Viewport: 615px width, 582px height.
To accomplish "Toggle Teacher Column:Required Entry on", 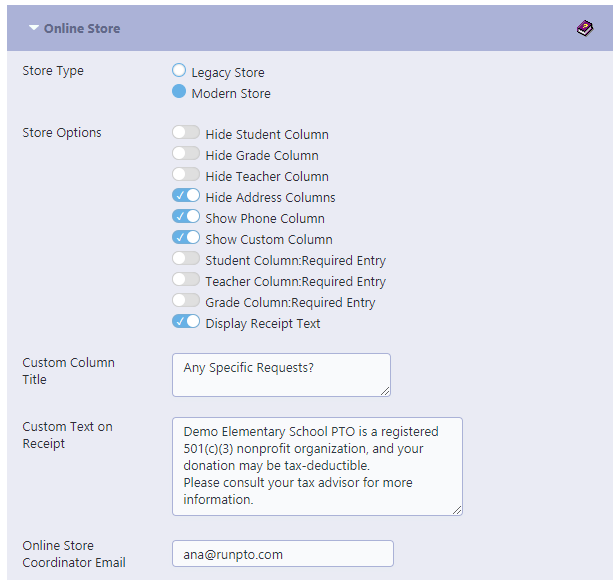I will 186,279.
